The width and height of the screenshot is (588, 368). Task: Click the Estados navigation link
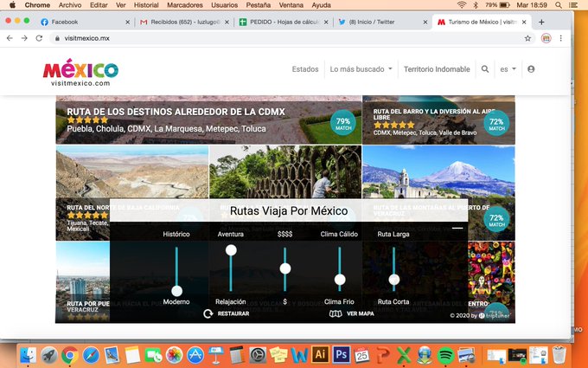[x=305, y=68]
